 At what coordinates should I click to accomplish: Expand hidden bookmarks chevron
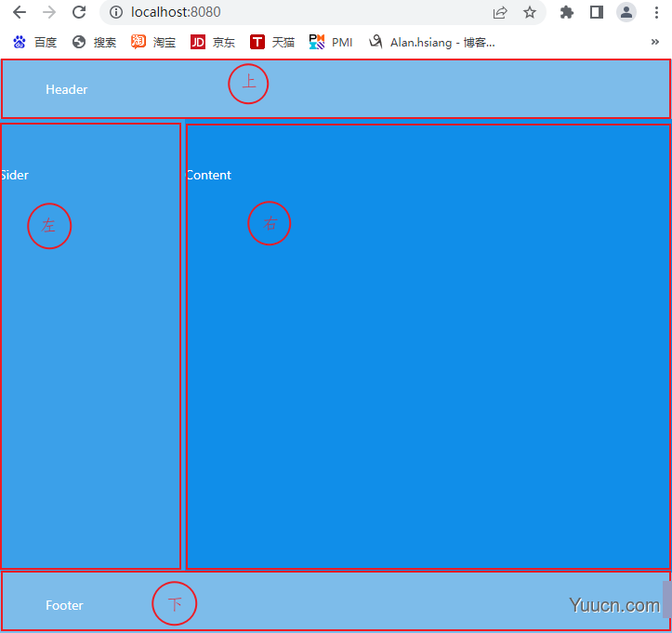pyautogui.click(x=655, y=42)
